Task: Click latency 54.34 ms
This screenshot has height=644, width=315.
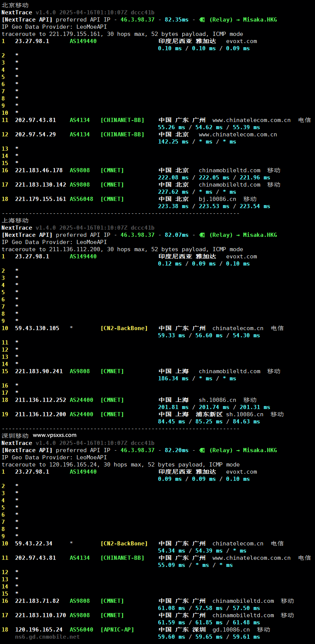Action: [x=172, y=551]
